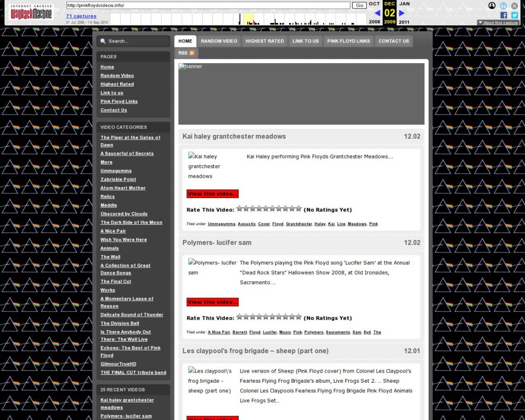Open the user account icon
Viewport: 525px width, 420px height.
click(491, 6)
